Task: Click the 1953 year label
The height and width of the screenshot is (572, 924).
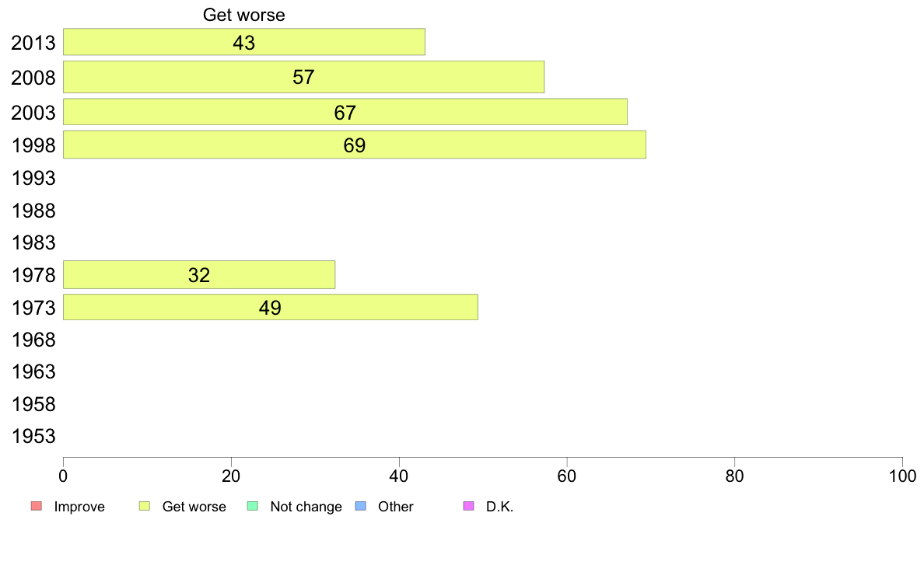Action: click(x=33, y=437)
